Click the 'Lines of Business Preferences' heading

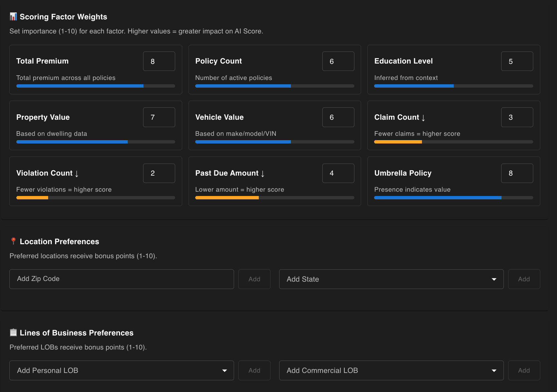click(77, 333)
